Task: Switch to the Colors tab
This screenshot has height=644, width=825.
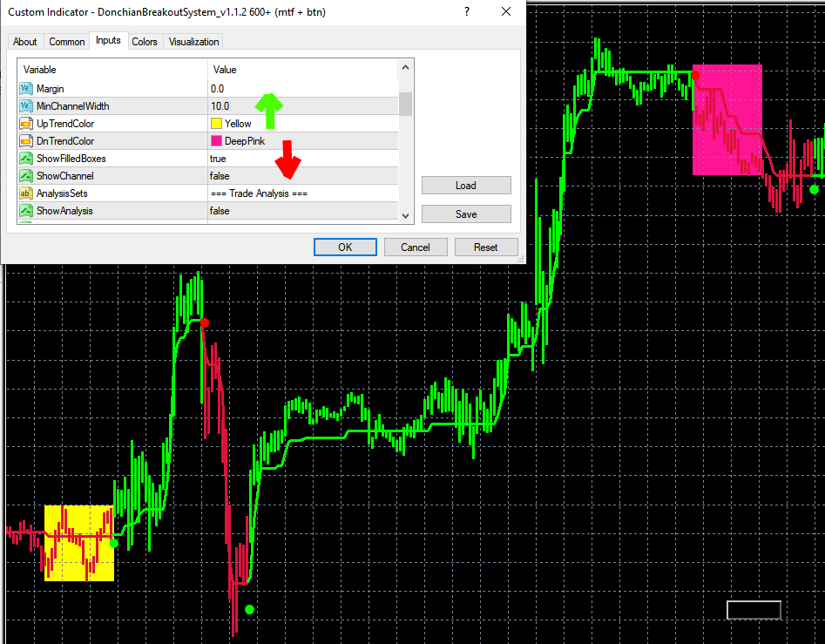Action: pyautogui.click(x=144, y=42)
